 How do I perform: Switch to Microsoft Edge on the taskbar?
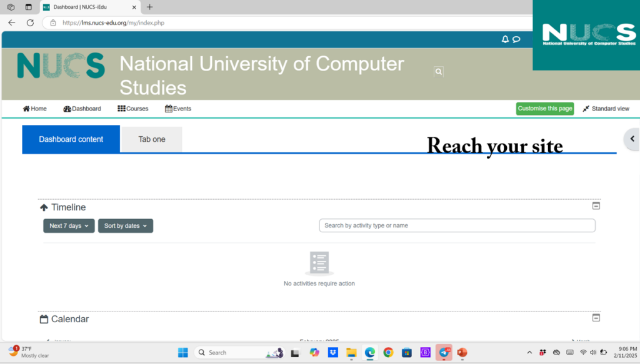coord(370,353)
